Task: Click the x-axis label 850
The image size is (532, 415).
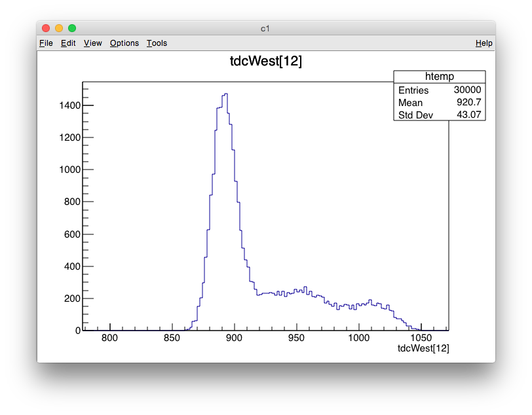Action: (x=172, y=338)
